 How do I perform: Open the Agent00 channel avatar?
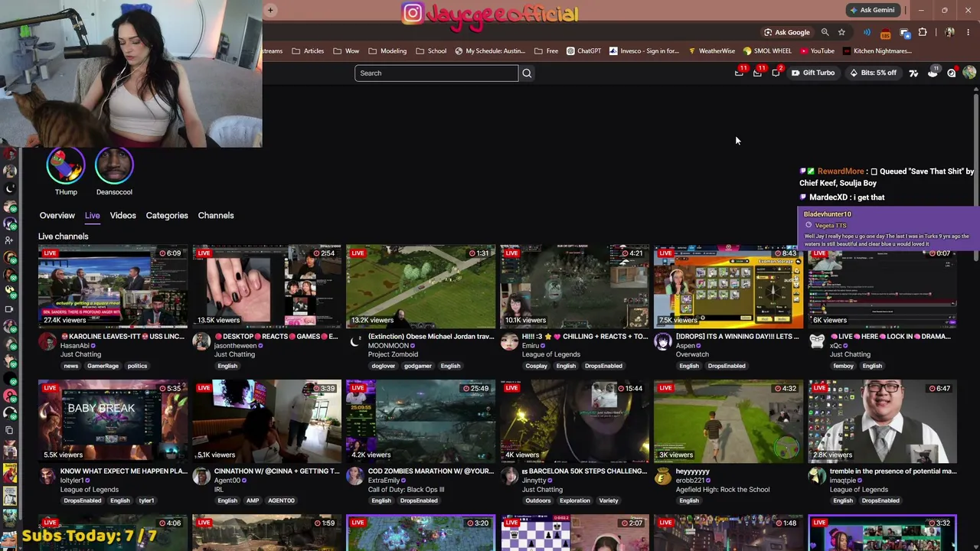pyautogui.click(x=201, y=476)
